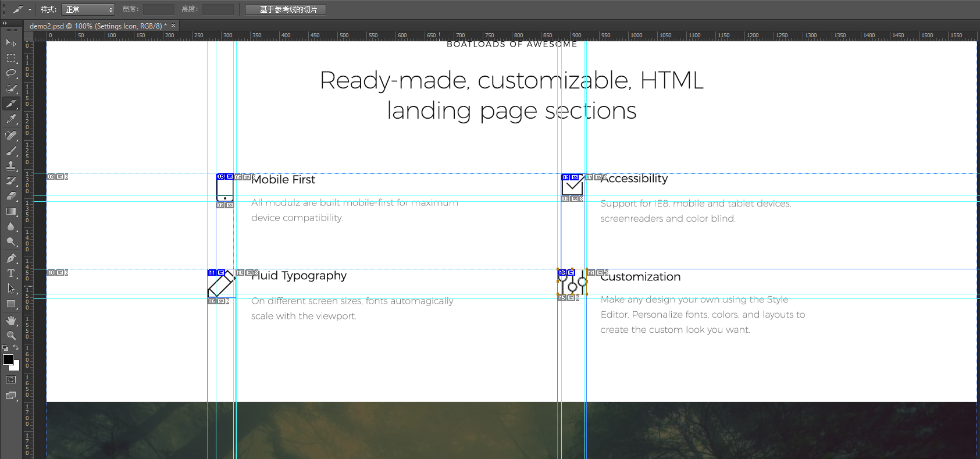The image size is (980, 459).
Task: Select the Slice tool in the toolbox
Action: click(11, 104)
